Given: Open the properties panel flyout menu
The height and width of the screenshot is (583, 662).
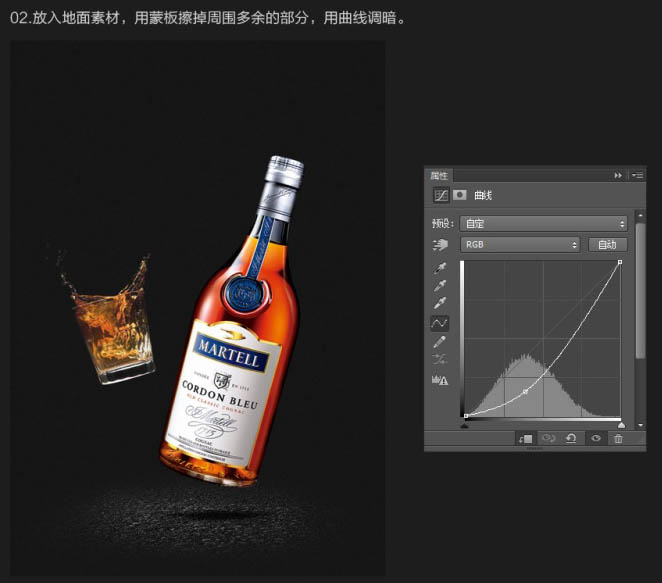Looking at the screenshot, I should click(x=638, y=175).
